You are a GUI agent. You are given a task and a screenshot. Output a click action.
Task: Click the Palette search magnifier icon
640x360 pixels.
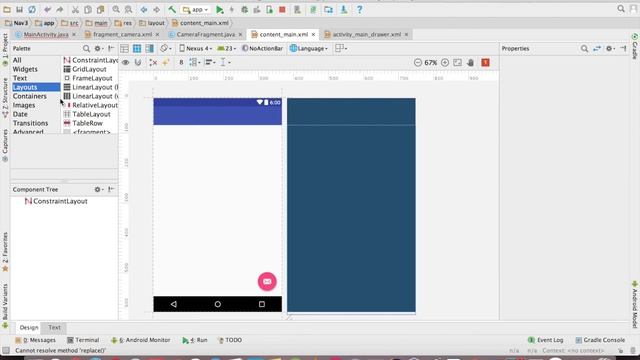coord(86,49)
